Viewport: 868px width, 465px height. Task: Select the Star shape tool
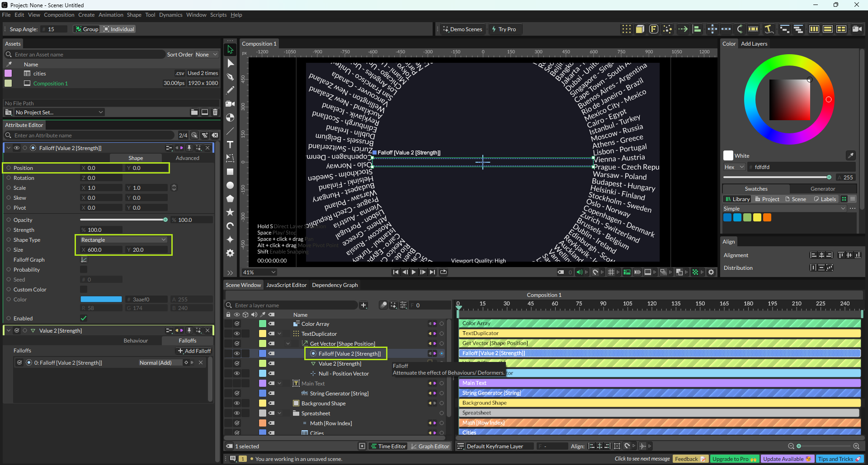(230, 212)
